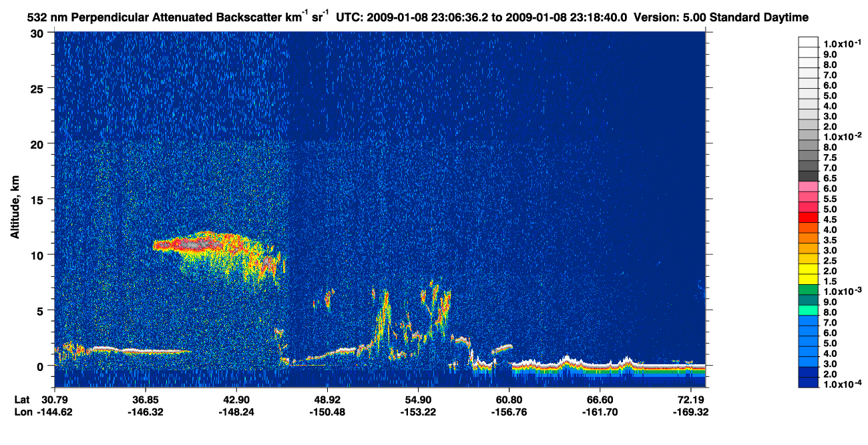This screenshot has width=868, height=445.
Task: Click the colorbar label 7.5
Action: click(831, 157)
